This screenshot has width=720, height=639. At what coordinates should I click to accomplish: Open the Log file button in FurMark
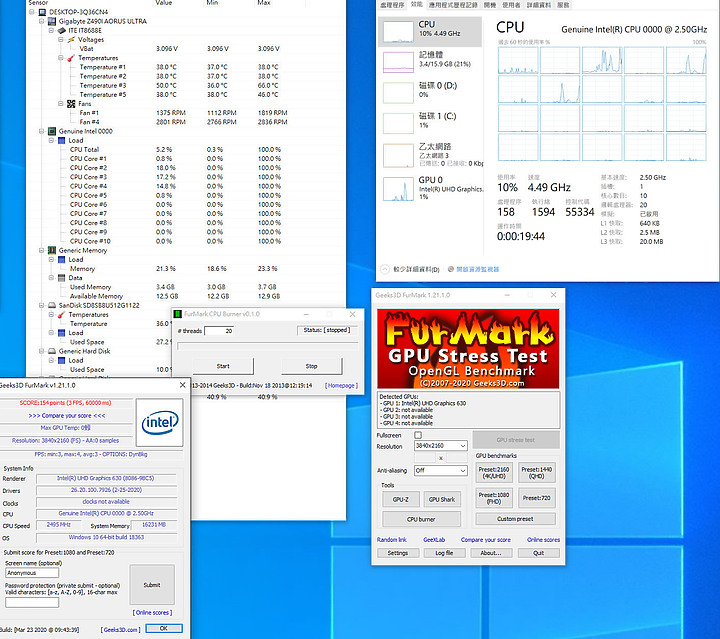[444, 553]
